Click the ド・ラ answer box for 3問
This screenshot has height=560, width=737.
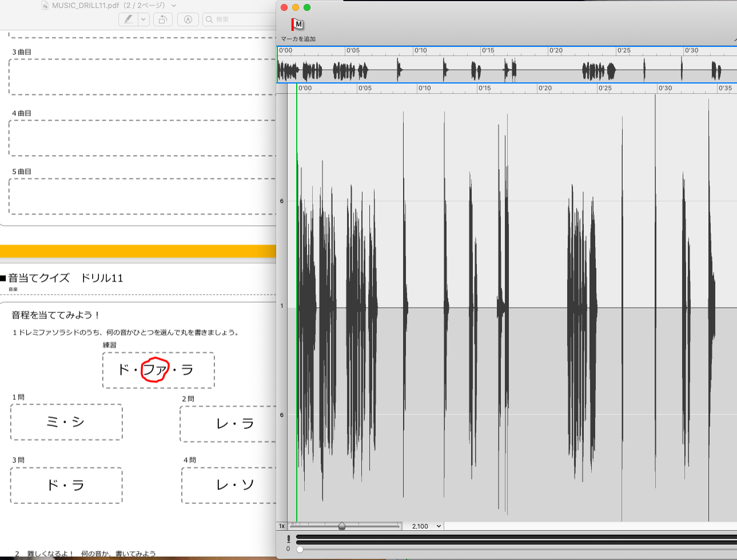click(66, 486)
